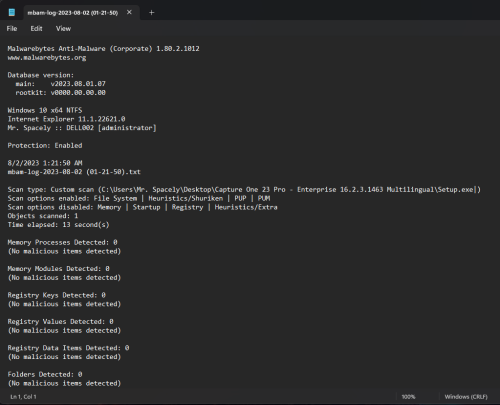
Task: Click the 'Time elapsed: 13 second(s)' line
Action: (58, 225)
